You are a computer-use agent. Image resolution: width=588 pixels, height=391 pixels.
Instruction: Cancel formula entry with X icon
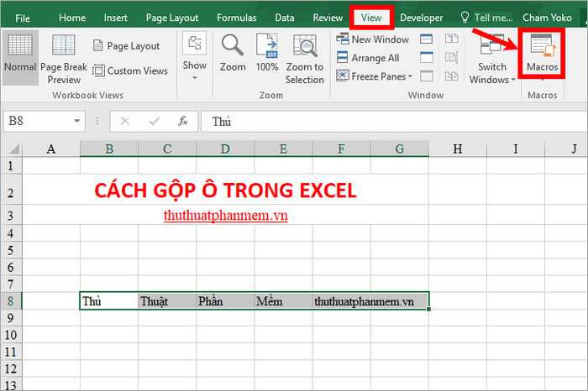(x=125, y=121)
